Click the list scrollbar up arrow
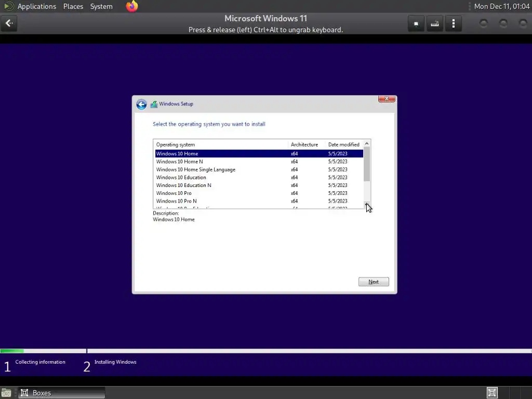 tap(367, 143)
